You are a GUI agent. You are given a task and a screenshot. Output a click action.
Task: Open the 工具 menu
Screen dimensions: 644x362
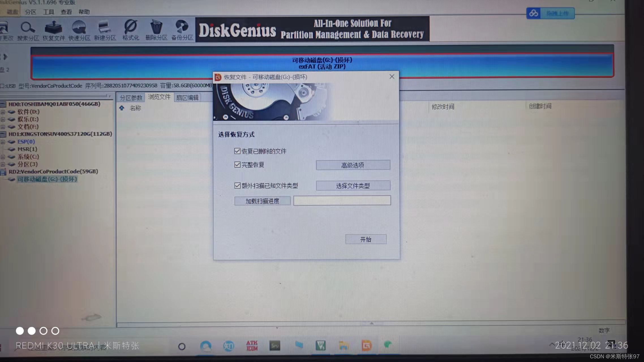(48, 12)
